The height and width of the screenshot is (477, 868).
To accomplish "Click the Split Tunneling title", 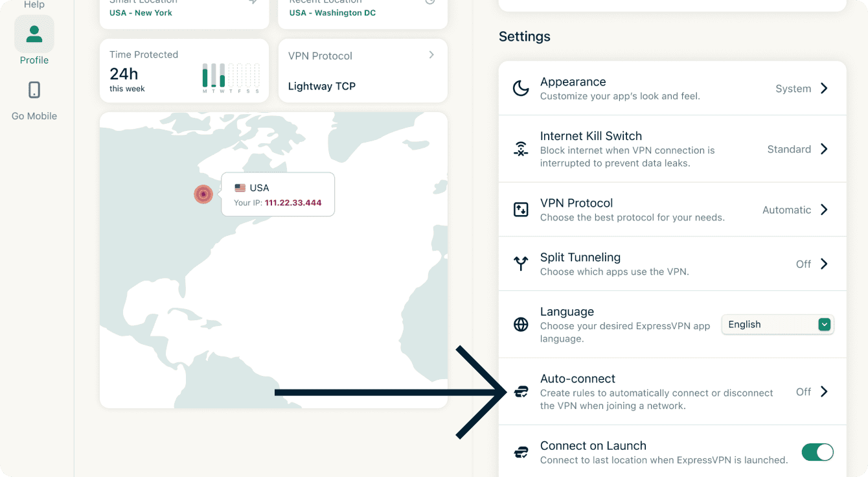I will tap(580, 257).
